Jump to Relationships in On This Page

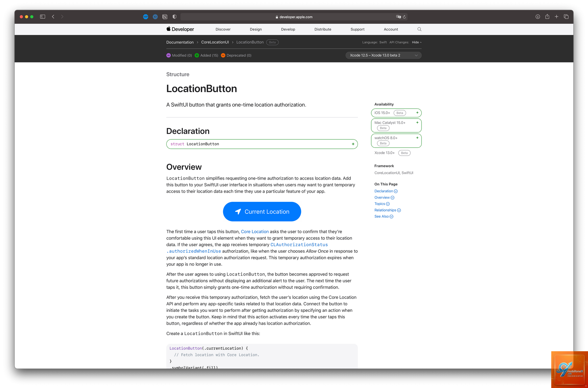[x=387, y=210]
